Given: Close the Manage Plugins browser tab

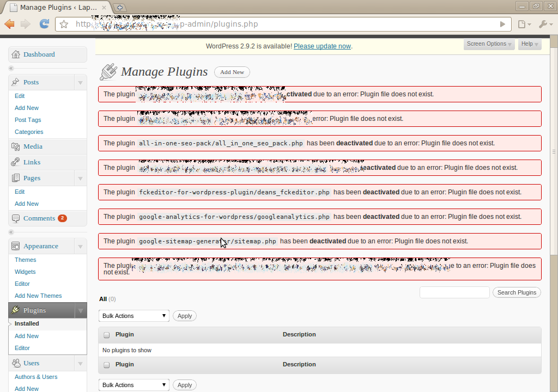Looking at the screenshot, I should pos(104,8).
